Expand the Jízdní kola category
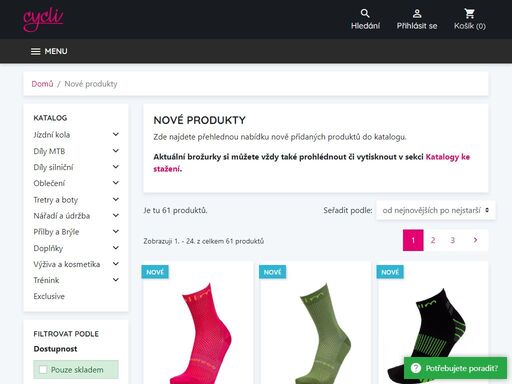This screenshot has width=512, height=384. [116, 134]
